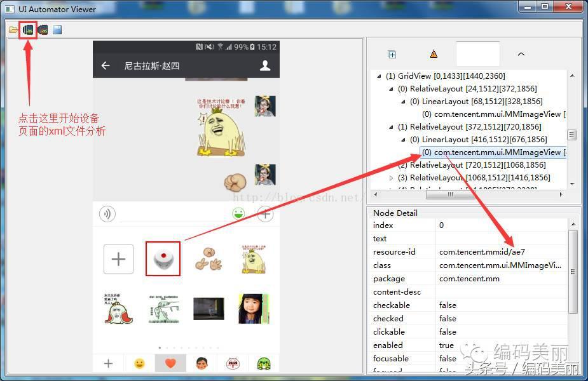Click the resource-id value field
The image size is (588, 381).
[x=500, y=252]
